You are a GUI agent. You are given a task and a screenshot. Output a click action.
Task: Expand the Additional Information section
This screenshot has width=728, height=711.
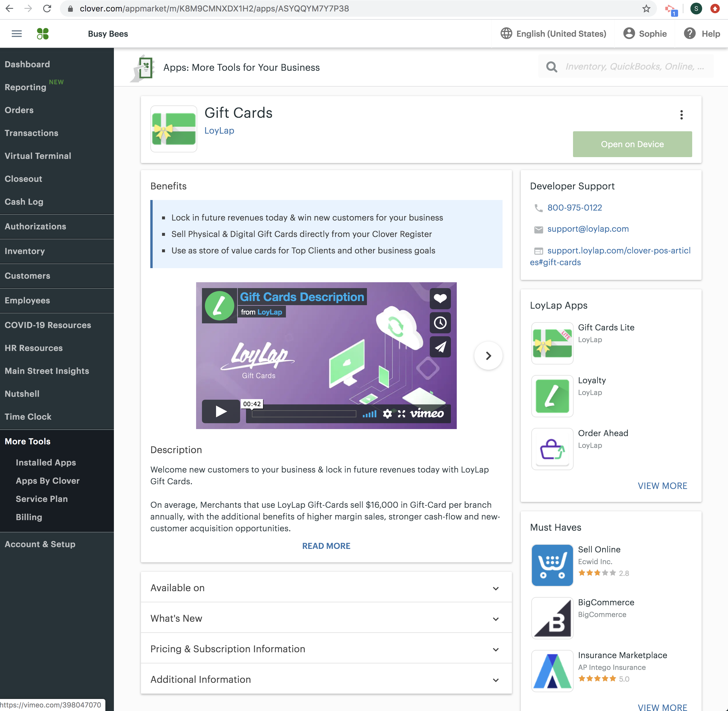pyautogui.click(x=326, y=680)
